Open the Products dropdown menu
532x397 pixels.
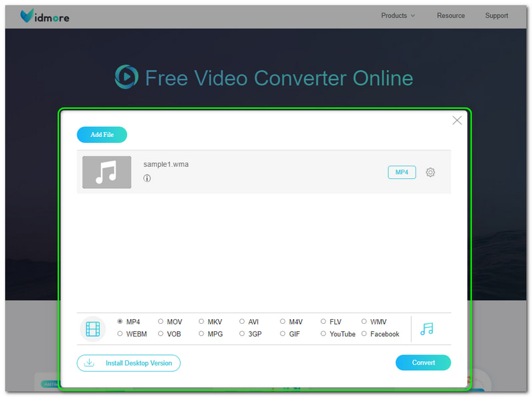pos(397,15)
